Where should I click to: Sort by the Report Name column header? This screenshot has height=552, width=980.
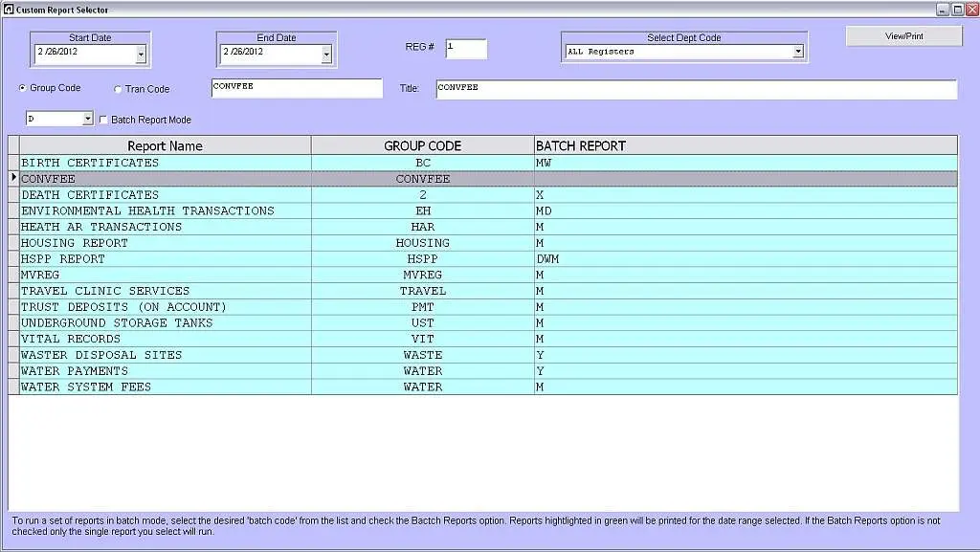tap(165, 145)
